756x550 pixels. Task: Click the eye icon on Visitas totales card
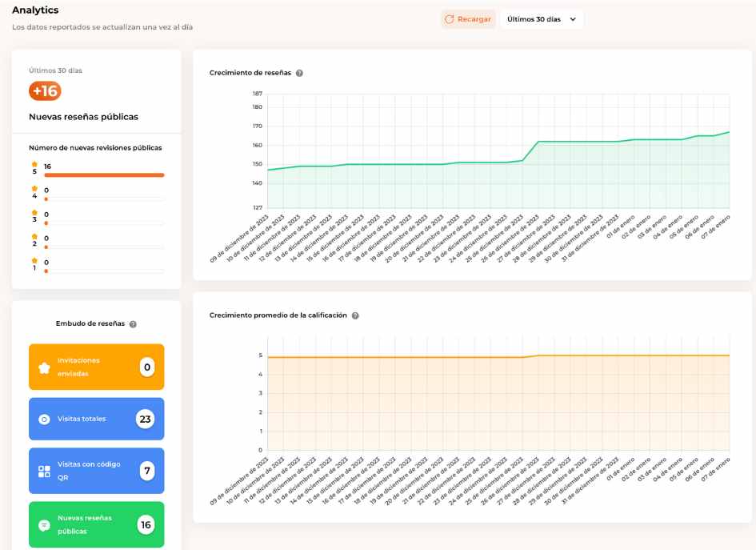45,419
